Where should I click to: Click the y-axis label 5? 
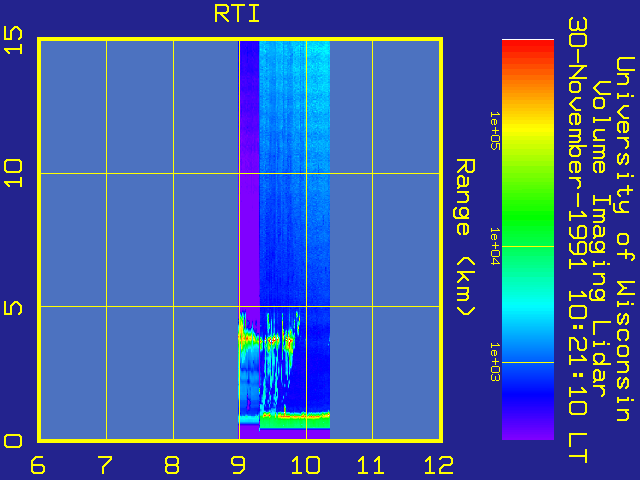tap(13, 308)
